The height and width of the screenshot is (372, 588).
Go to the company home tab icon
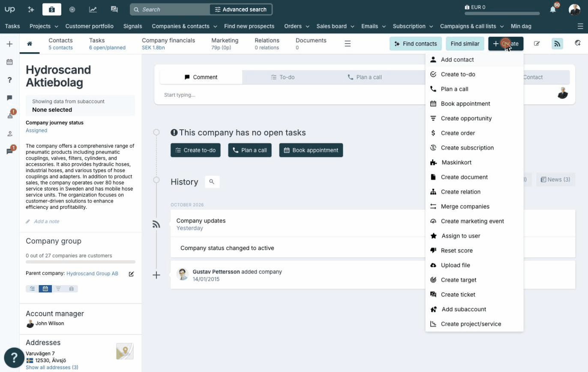30,44
